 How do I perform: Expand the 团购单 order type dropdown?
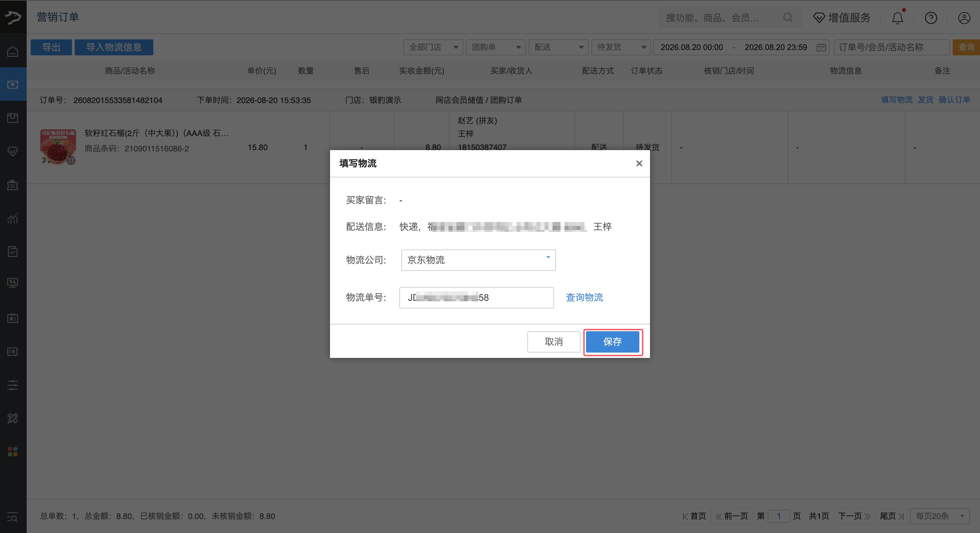tap(496, 47)
